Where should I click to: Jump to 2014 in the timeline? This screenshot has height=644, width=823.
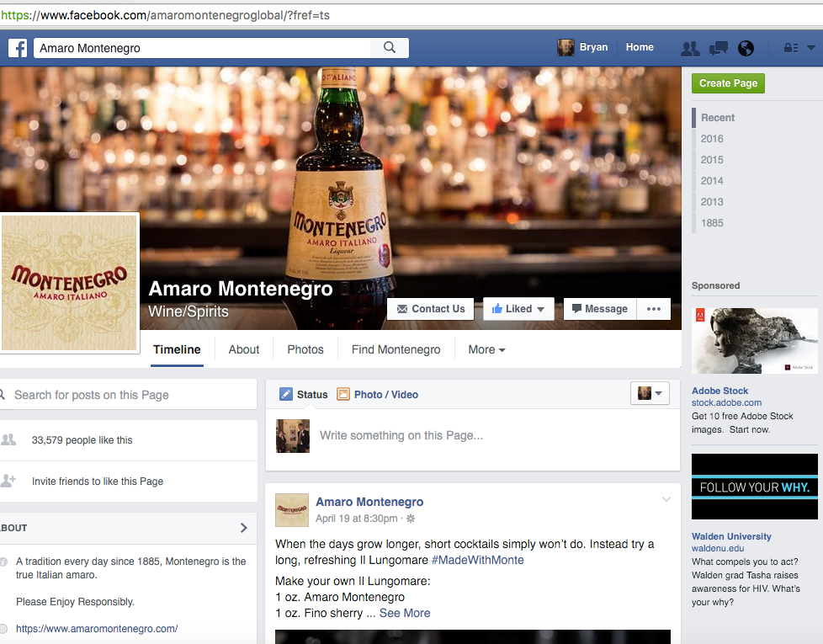pyautogui.click(x=712, y=180)
